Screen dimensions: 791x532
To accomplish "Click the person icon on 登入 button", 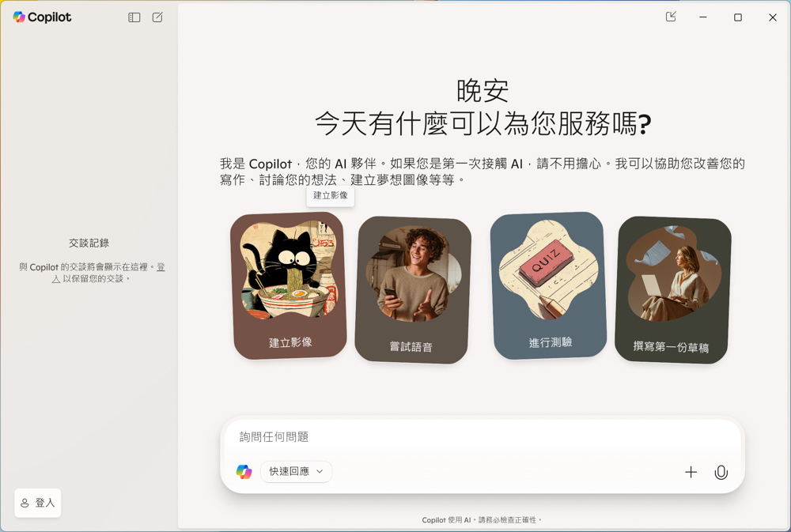I will [x=25, y=504].
